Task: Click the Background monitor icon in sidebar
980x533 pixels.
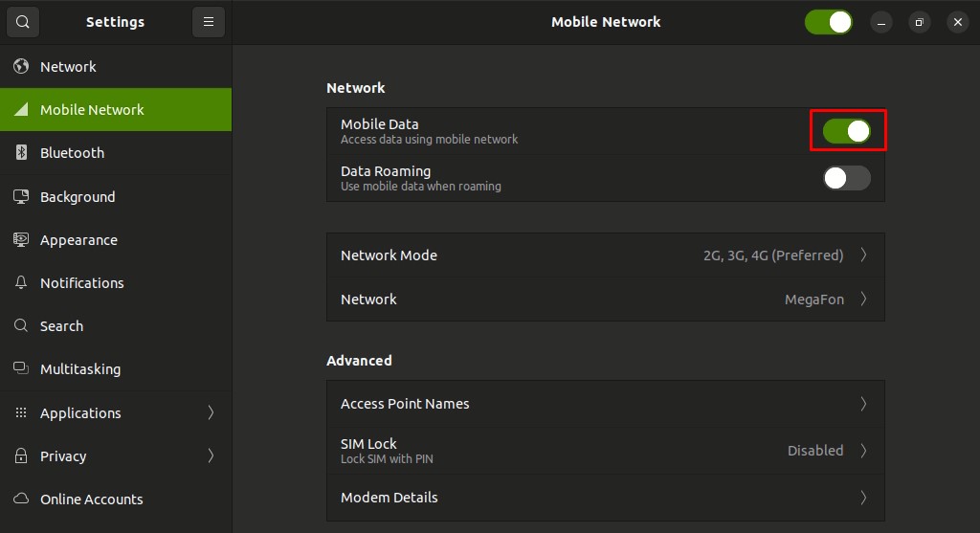Action: (x=21, y=197)
